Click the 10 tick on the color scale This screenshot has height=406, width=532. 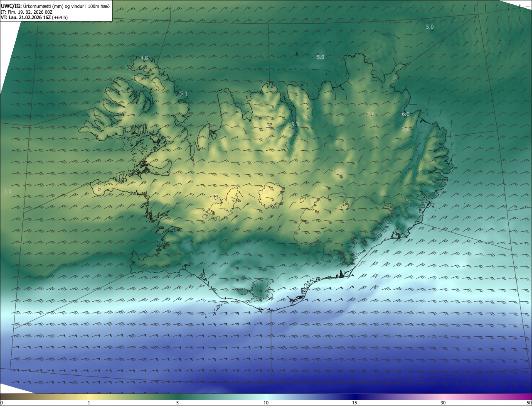266,403
